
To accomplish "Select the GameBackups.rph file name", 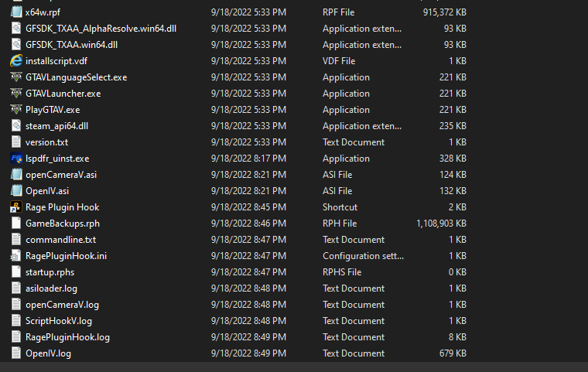I will click(x=63, y=224).
